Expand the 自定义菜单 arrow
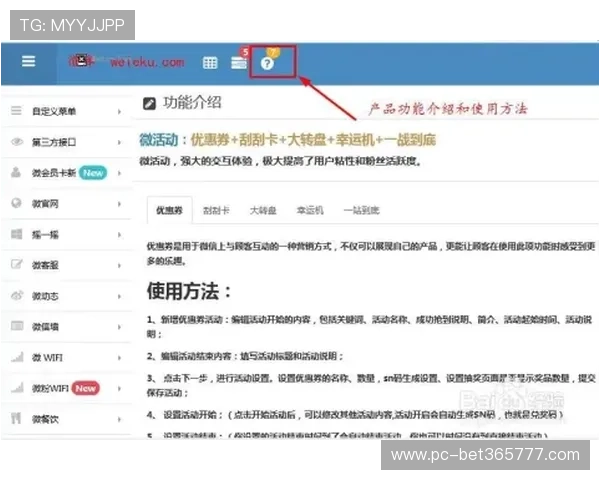Image resolution: width=600 pixels, height=480 pixels. [119, 111]
